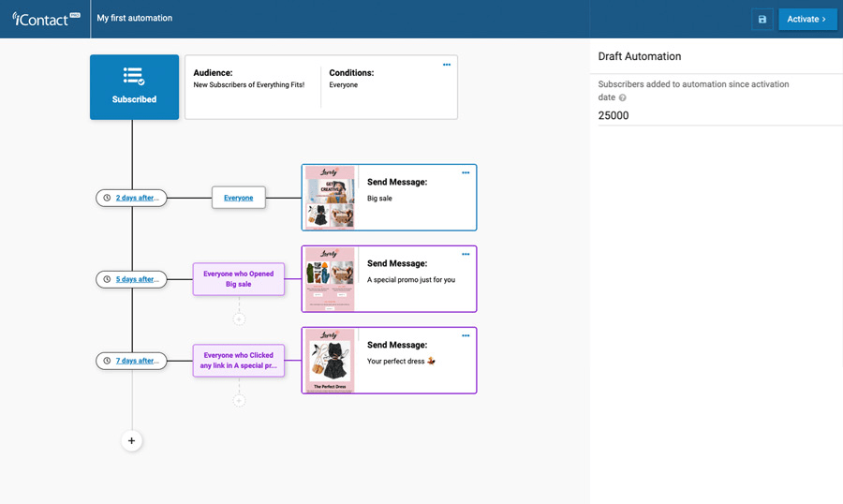Click A special promo just for you text
This screenshot has height=504, width=843.
411,280
